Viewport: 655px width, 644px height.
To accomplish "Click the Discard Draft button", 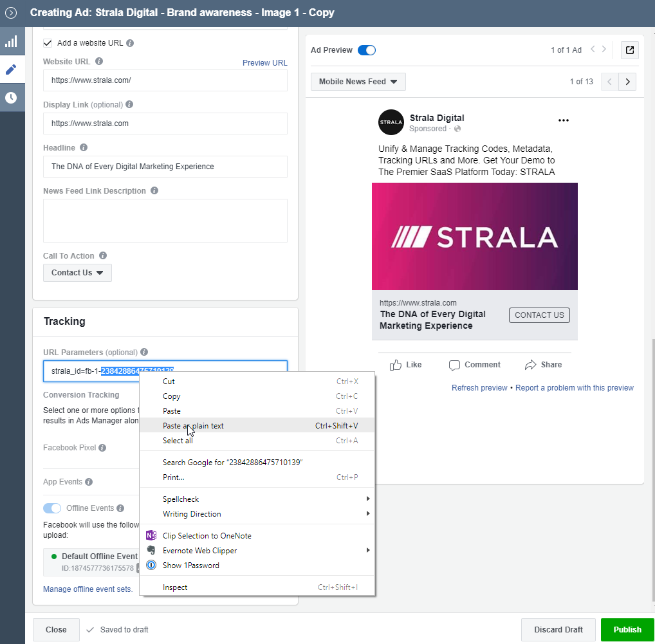I will point(558,630).
